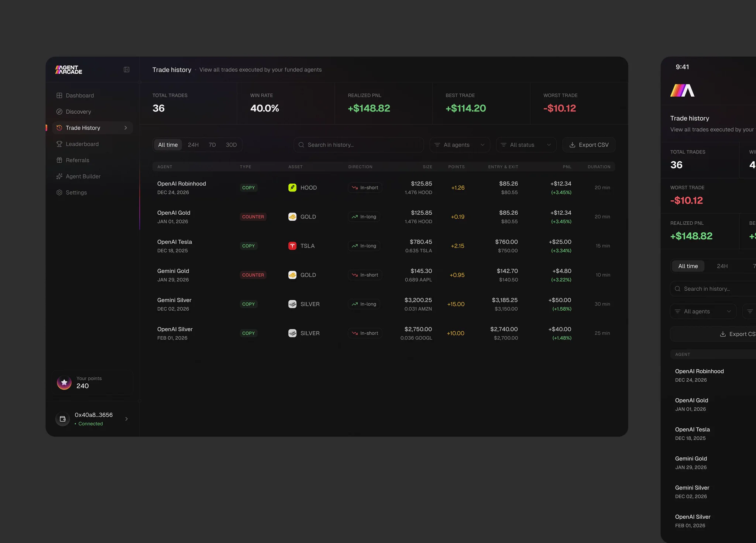Open All agents dropdown in desktop view
Image resolution: width=756 pixels, height=543 pixels.
(460, 145)
